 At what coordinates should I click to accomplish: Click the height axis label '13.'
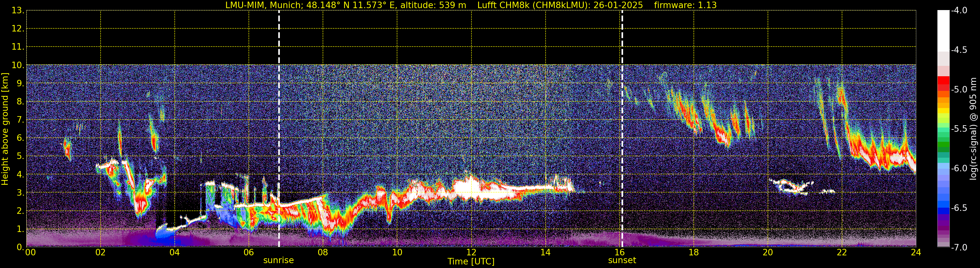coord(18,11)
